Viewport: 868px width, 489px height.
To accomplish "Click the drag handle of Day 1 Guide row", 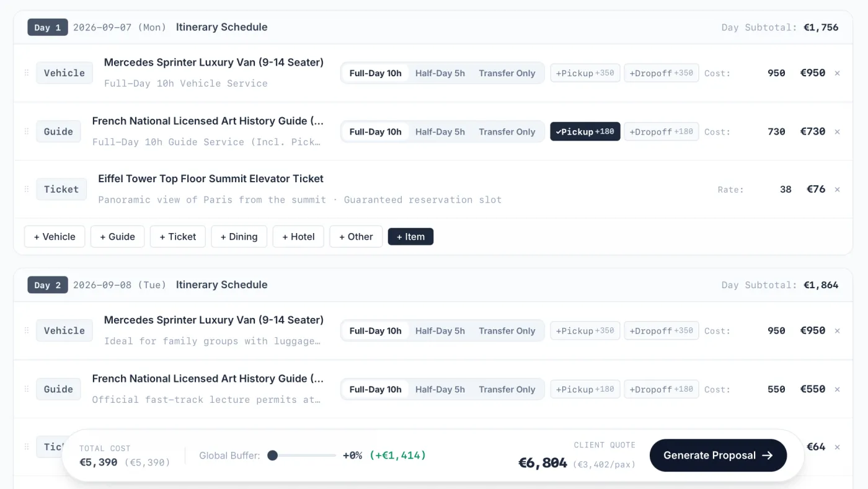I will tap(26, 132).
